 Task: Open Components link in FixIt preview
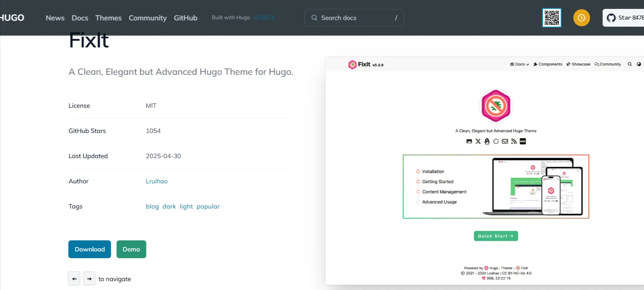click(x=548, y=64)
